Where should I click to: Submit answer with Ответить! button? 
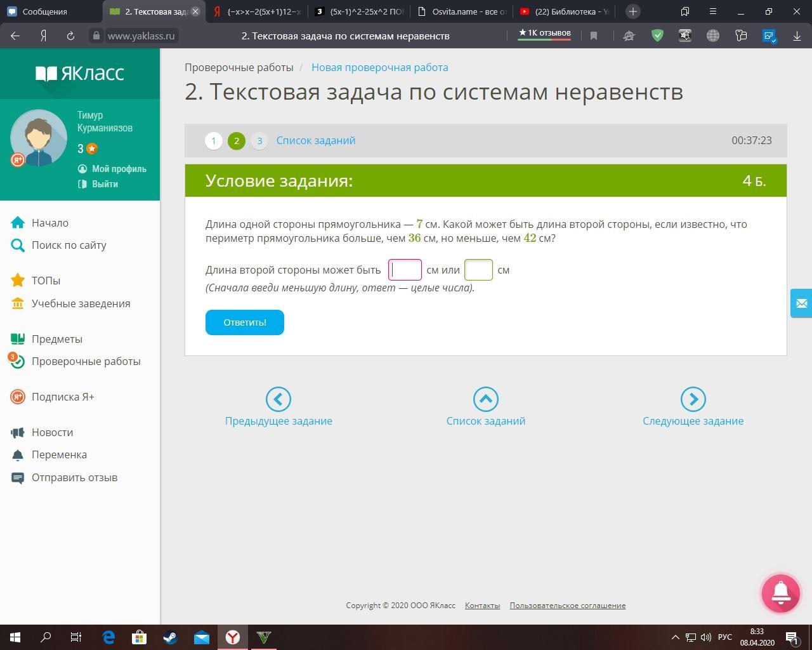point(245,322)
